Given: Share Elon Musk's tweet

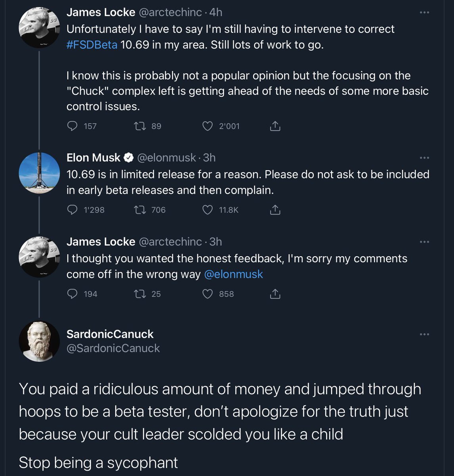Looking at the screenshot, I should click(275, 210).
